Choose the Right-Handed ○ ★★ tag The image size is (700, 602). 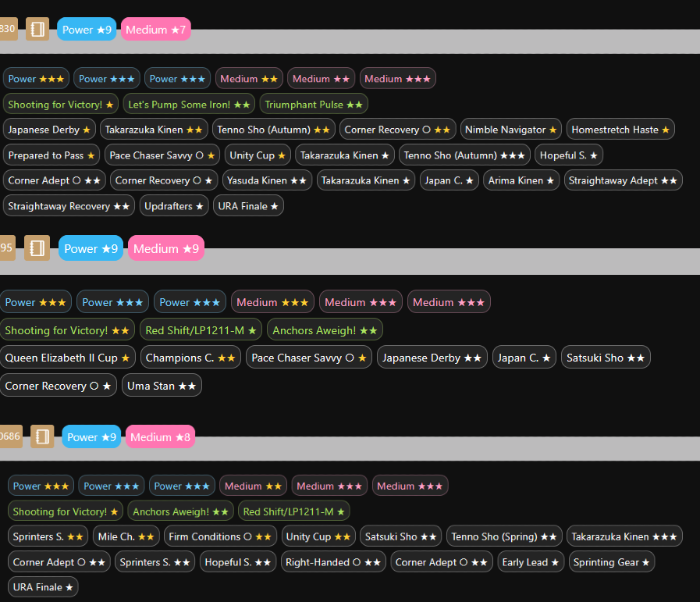(x=333, y=562)
